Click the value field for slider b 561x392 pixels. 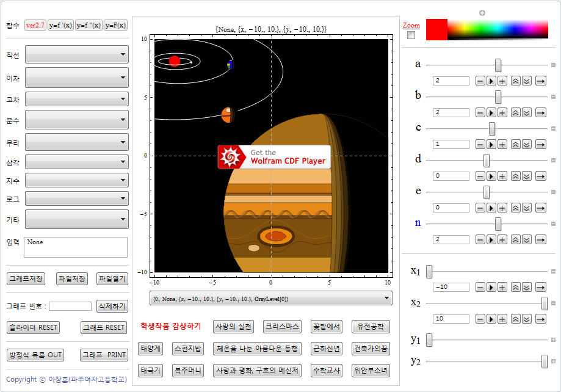[x=451, y=112]
